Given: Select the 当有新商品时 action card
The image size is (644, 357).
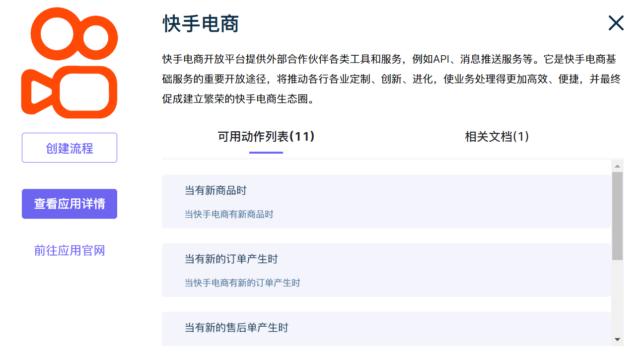Looking at the screenshot, I should [x=386, y=201].
